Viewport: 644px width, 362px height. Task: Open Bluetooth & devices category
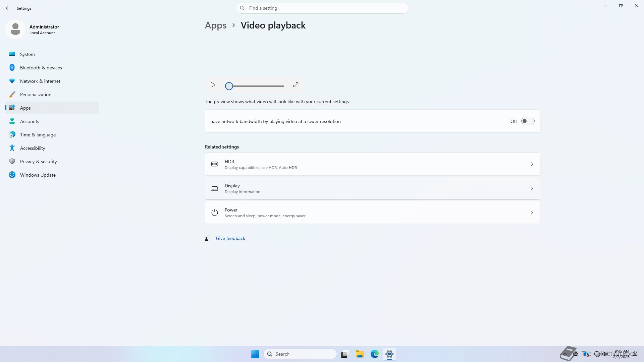(41, 68)
